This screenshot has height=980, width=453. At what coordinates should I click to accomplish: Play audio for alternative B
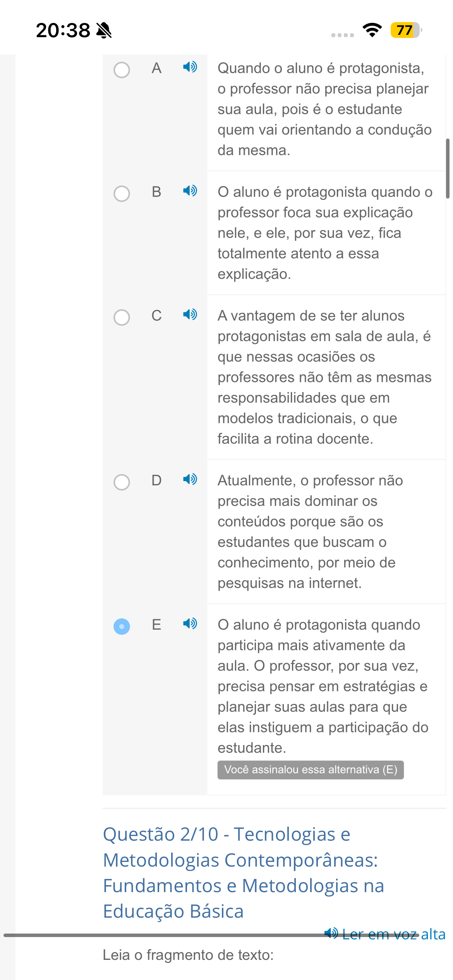coord(190,191)
